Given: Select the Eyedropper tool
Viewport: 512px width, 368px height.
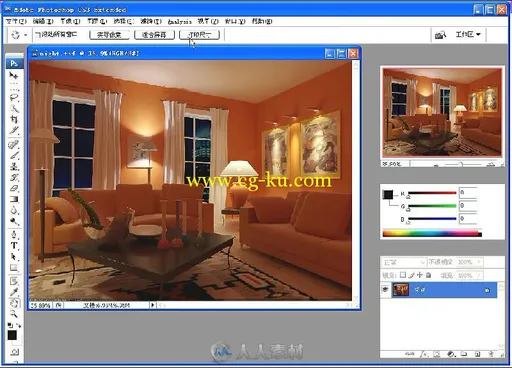Looking at the screenshot, I should tap(14, 292).
